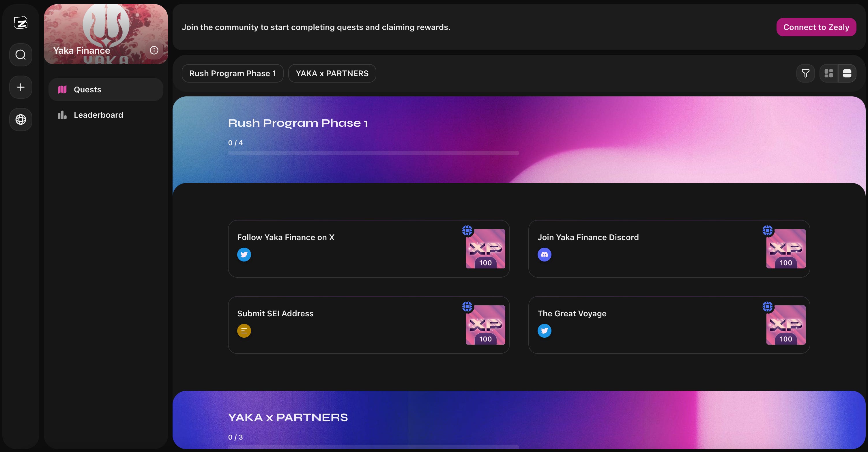The width and height of the screenshot is (868, 452).
Task: Click Connect to Zealy button
Action: [816, 27]
